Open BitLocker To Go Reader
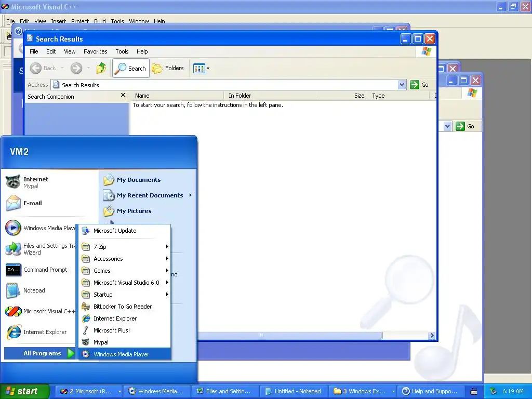This screenshot has width=532, height=399. [125, 307]
